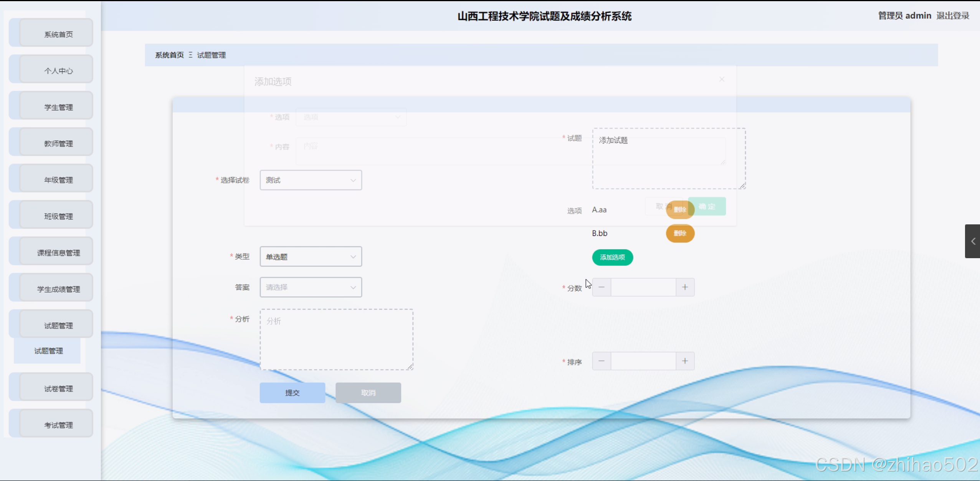Increase the 排序 value with plus
This screenshot has height=481, width=980.
pyautogui.click(x=685, y=361)
